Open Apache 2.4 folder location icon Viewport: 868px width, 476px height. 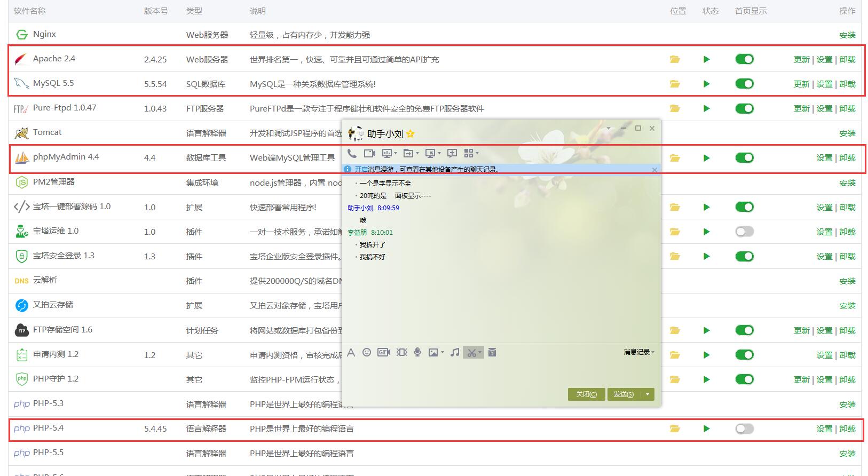675,59
